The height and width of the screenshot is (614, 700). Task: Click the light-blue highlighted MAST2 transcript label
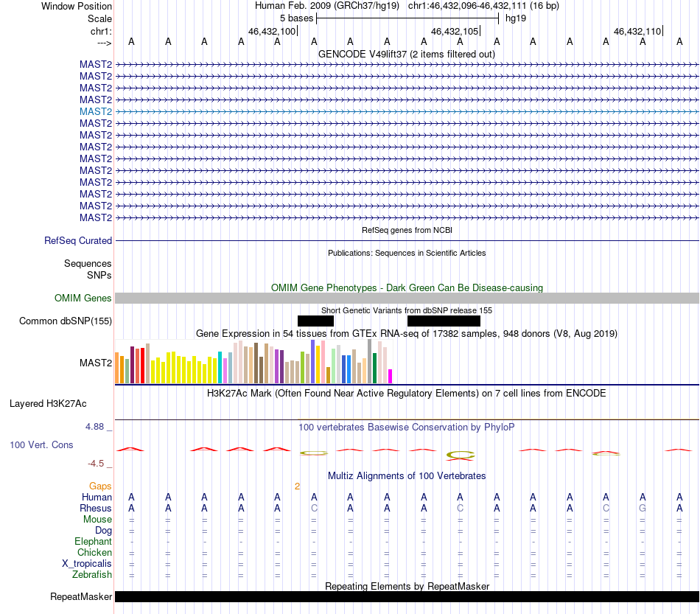96,111
